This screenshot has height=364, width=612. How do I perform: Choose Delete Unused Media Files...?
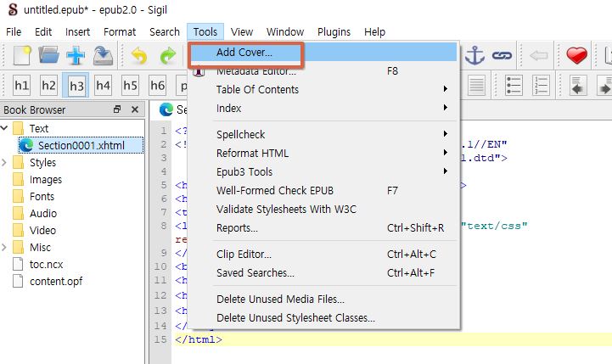[323, 299]
